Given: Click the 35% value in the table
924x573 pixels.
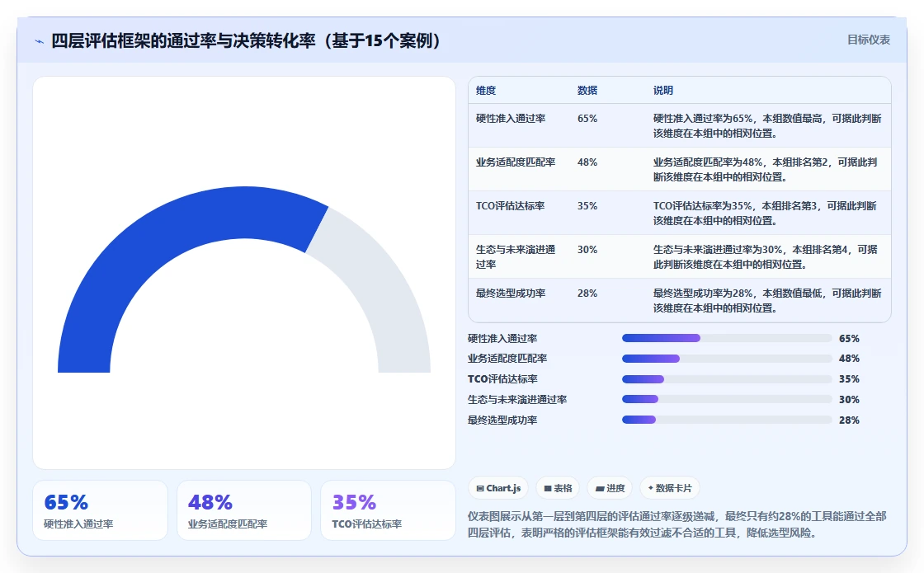Looking at the screenshot, I should click(x=587, y=205).
